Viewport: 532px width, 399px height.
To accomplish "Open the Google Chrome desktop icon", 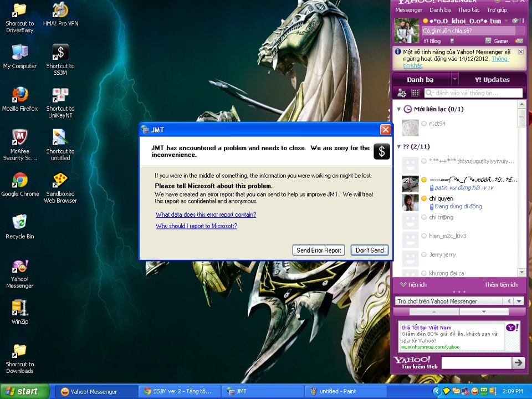I will tap(20, 181).
